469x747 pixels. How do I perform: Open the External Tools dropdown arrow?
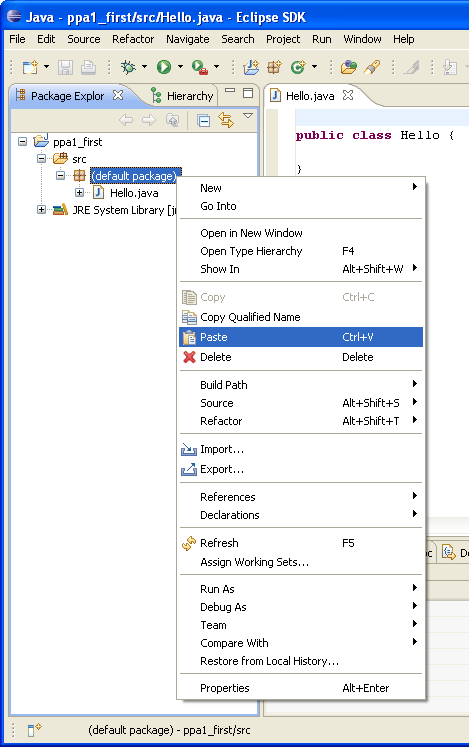[x=216, y=67]
